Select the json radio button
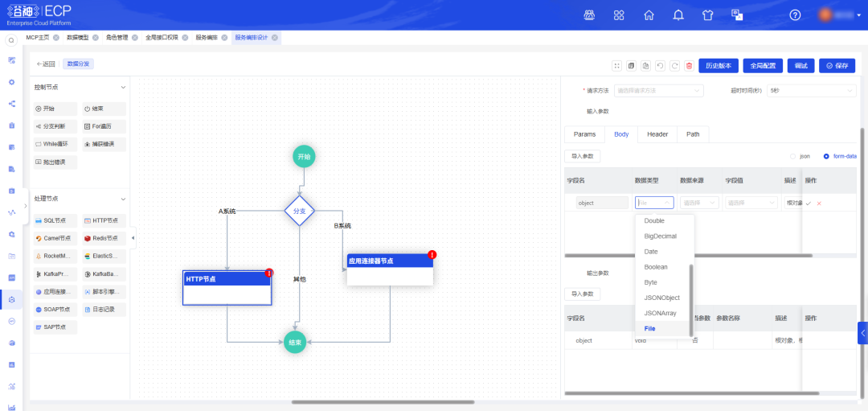The width and height of the screenshot is (868, 411). [793, 156]
